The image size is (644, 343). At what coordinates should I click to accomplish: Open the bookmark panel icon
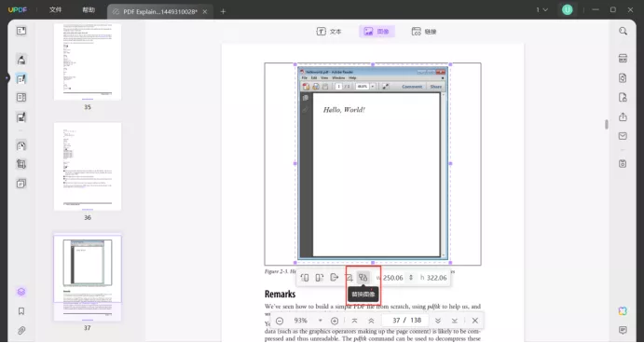coord(21,311)
